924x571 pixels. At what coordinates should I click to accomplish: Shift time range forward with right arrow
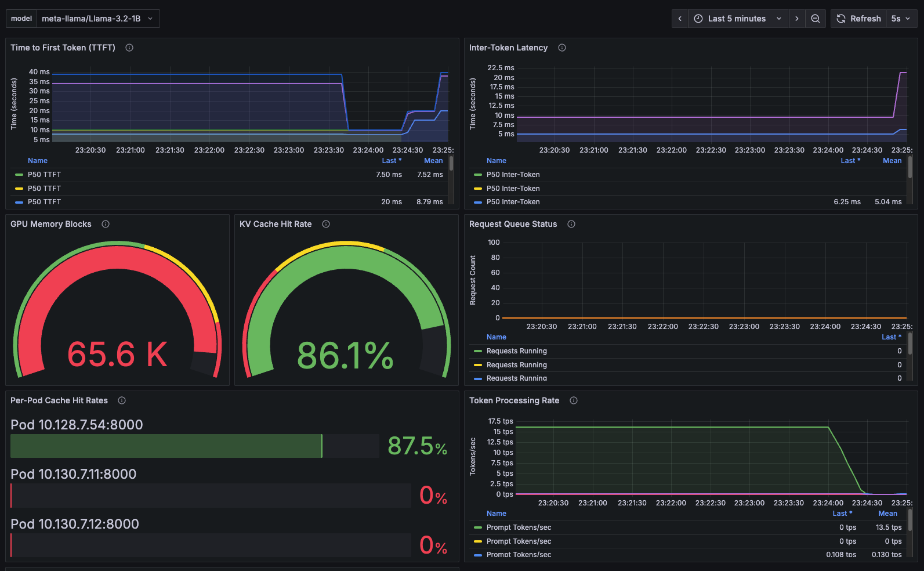coord(797,19)
